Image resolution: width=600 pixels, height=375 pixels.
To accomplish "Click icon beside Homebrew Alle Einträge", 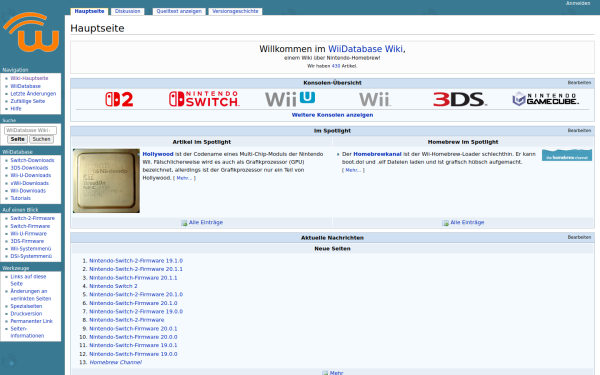I will pyautogui.click(x=445, y=223).
